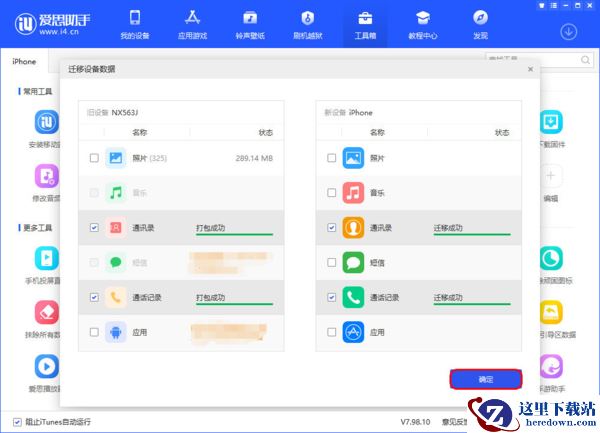Click the new device green Phone icon

353,297
